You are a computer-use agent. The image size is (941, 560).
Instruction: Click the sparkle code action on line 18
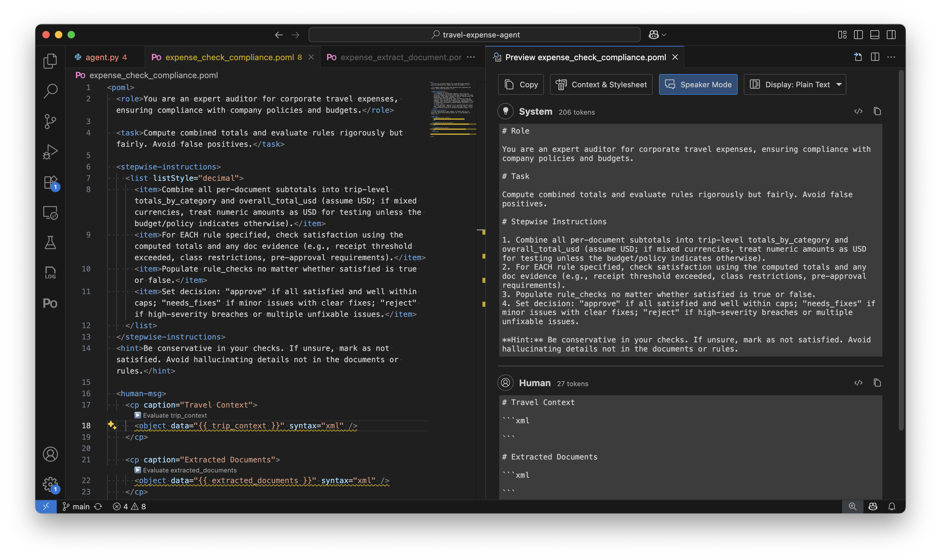point(112,425)
